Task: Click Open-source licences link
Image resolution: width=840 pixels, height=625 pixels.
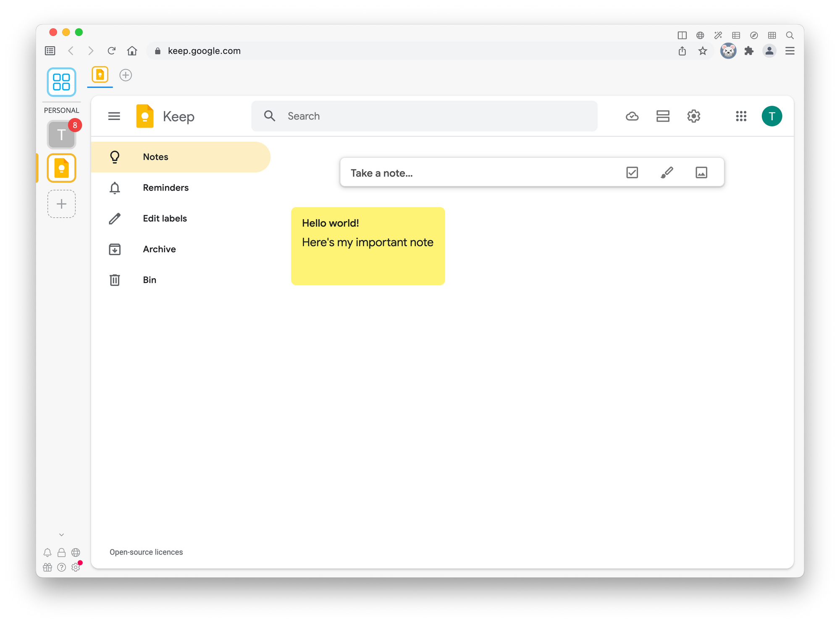Action: point(145,552)
